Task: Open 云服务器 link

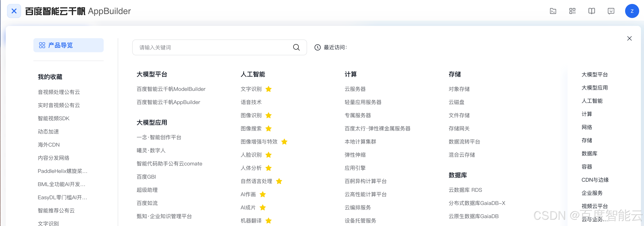Action: coord(355,89)
